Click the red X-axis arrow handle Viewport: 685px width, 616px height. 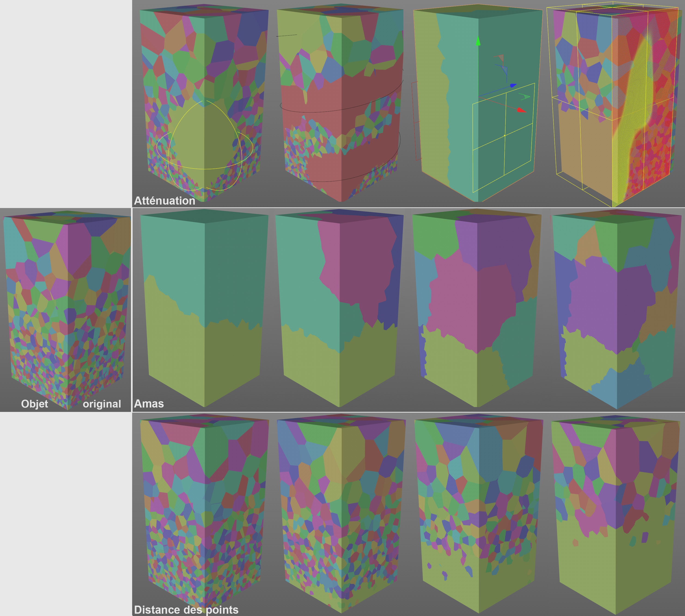(521, 110)
